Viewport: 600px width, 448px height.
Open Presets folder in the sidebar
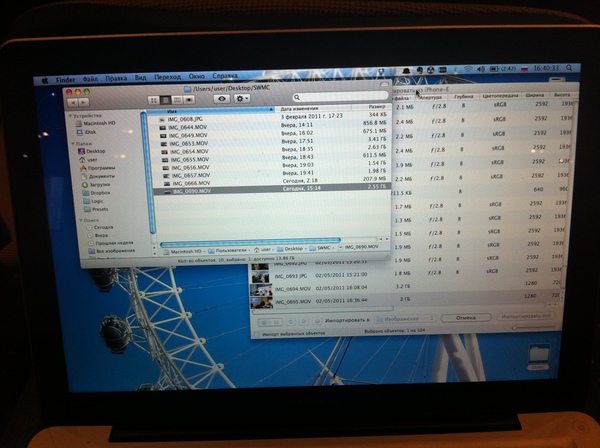(96, 209)
